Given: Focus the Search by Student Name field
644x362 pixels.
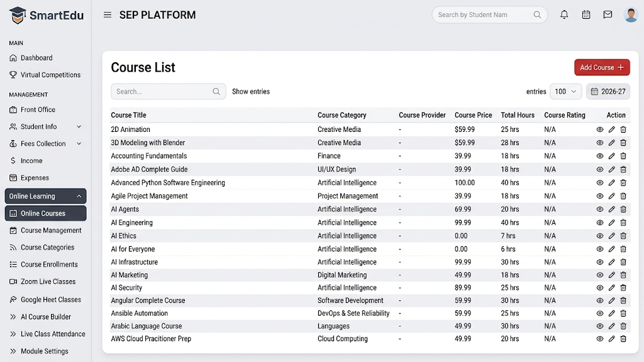Looking at the screenshot, I should tap(489, 15).
